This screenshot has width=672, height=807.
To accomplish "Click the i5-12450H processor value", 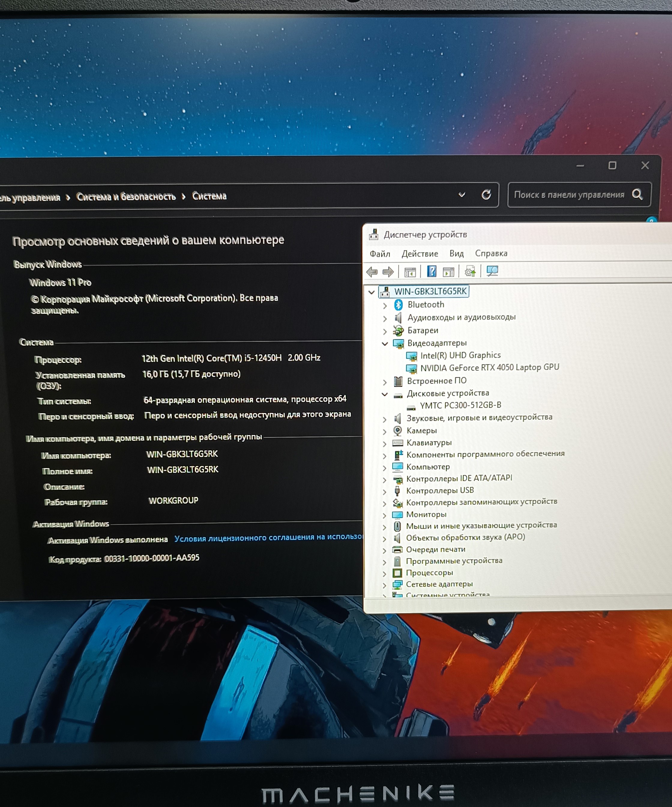I will (231, 358).
